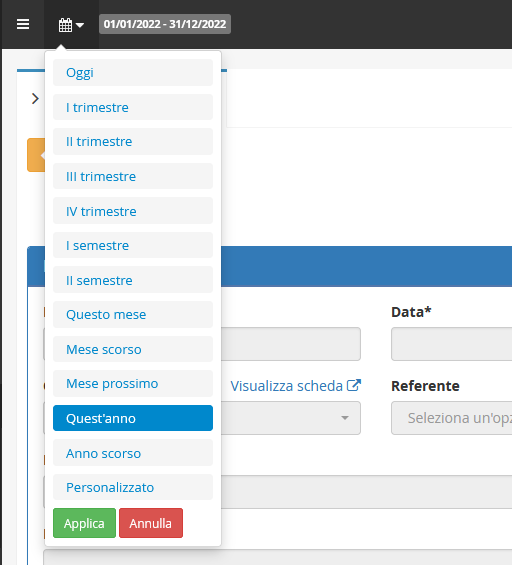
Task: Pick II semestre period
Action: point(133,280)
